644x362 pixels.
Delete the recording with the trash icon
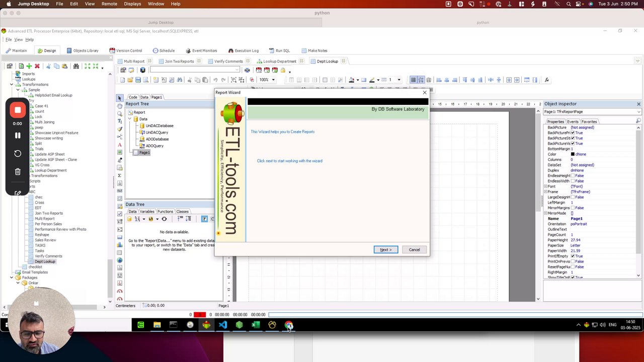(x=18, y=171)
